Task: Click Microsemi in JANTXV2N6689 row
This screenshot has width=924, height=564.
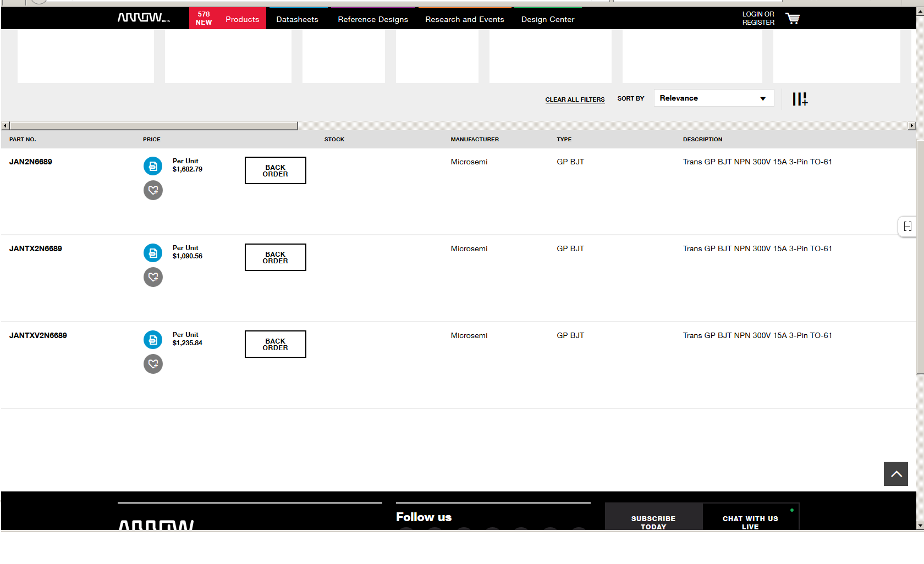Action: (469, 335)
